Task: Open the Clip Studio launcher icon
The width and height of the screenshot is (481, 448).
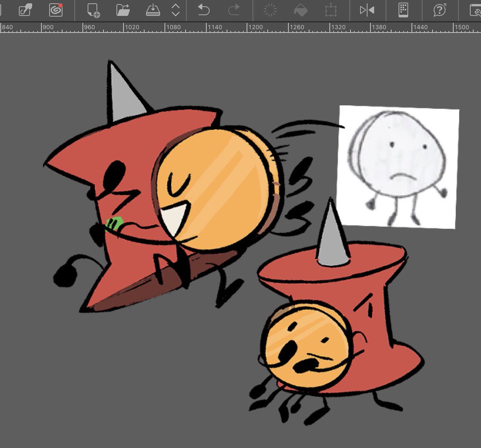Action: coord(56,10)
